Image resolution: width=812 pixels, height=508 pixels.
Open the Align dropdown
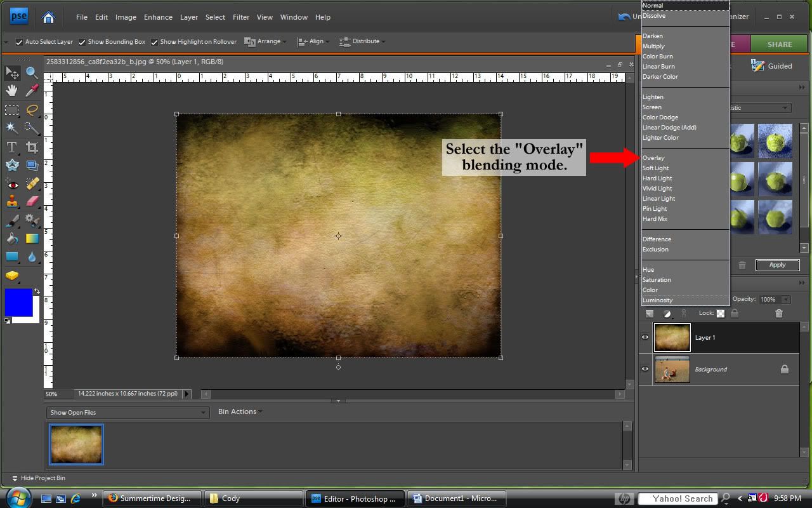(x=313, y=41)
